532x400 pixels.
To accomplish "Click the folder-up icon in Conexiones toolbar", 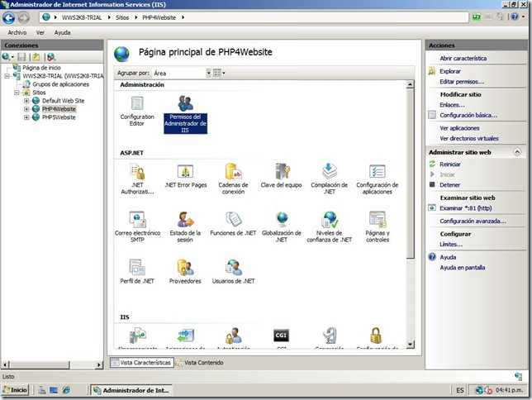I will click(36, 57).
